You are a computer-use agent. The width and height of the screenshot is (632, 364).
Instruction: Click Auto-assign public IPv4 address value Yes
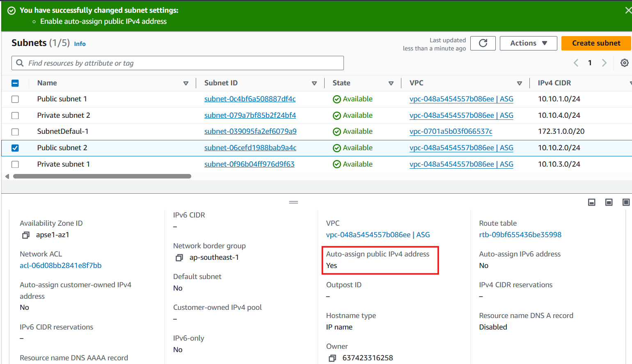[x=332, y=266]
